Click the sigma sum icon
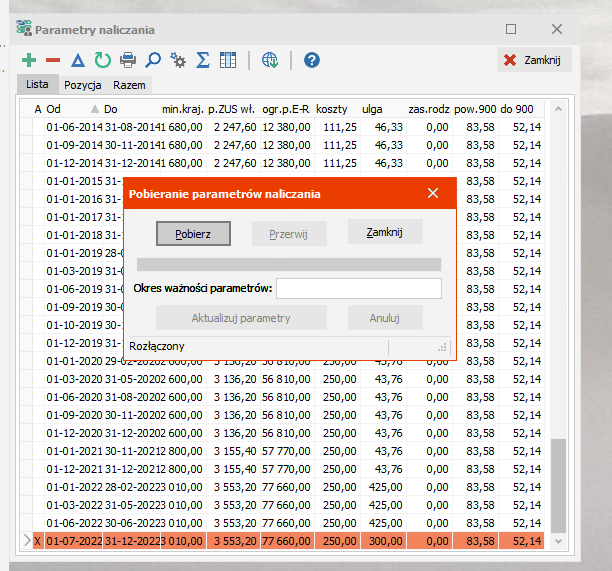 coord(203,60)
